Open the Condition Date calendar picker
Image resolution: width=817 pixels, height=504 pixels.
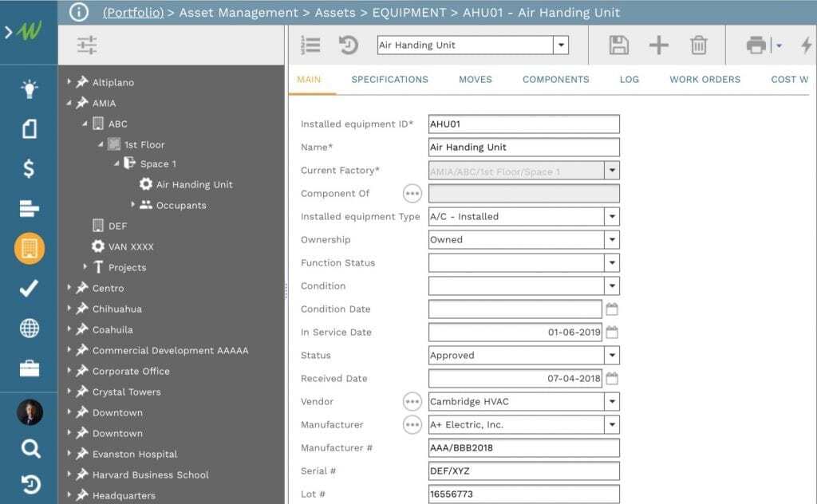click(x=612, y=309)
